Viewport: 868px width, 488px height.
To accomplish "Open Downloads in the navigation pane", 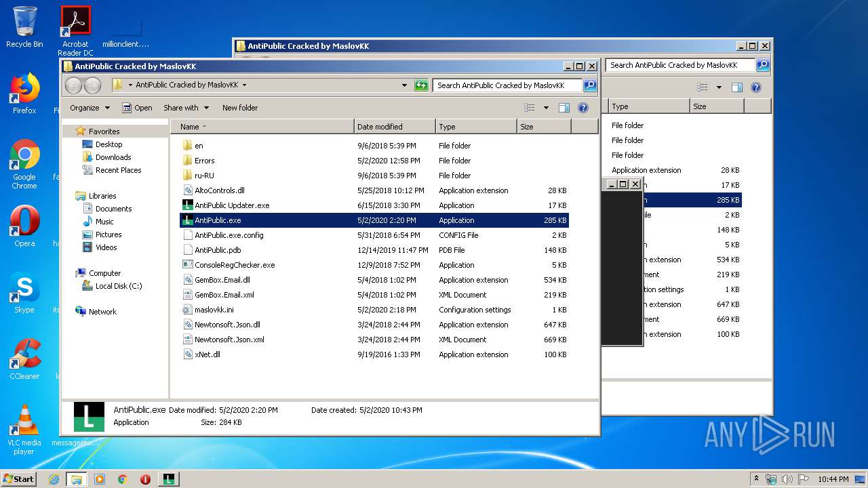I will tap(113, 157).
